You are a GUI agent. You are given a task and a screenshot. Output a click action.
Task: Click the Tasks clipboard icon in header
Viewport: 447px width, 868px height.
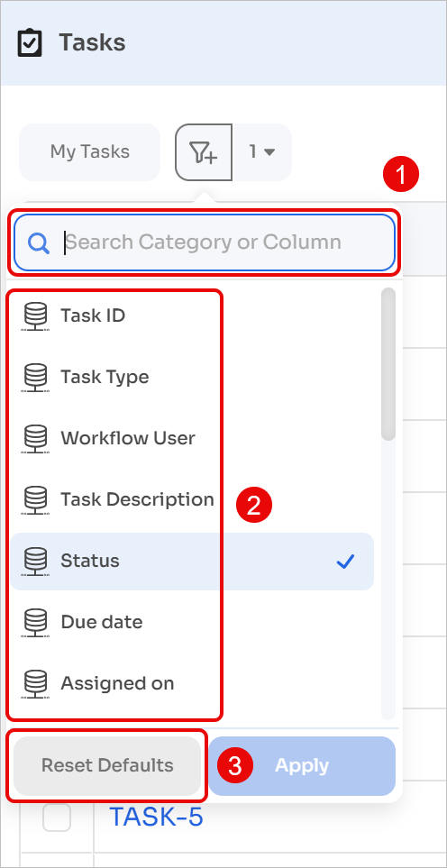tap(30, 42)
